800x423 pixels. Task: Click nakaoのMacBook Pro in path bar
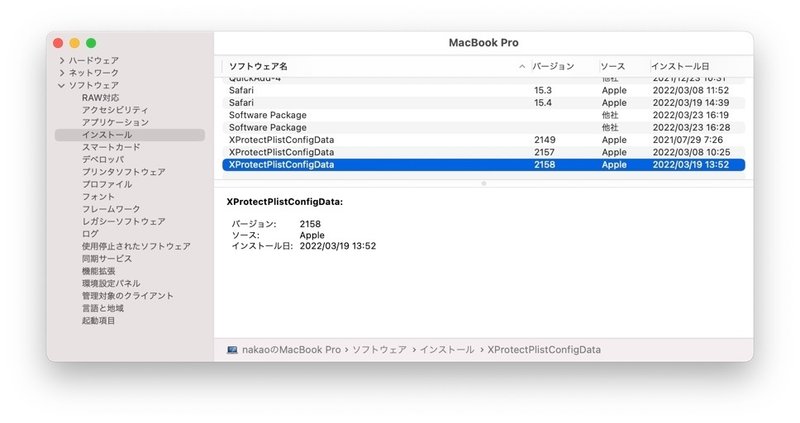click(291, 350)
